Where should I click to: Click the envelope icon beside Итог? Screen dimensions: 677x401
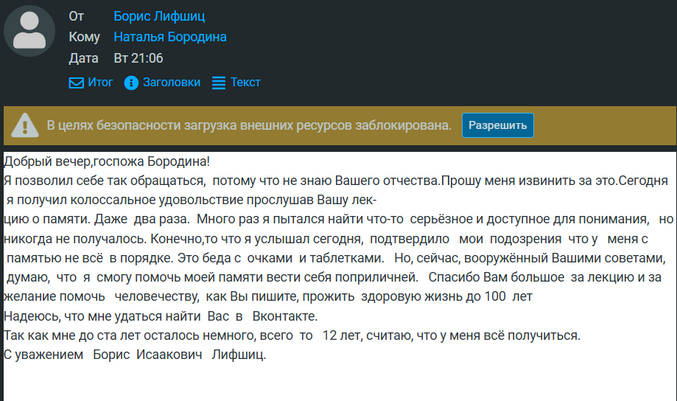click(x=76, y=82)
